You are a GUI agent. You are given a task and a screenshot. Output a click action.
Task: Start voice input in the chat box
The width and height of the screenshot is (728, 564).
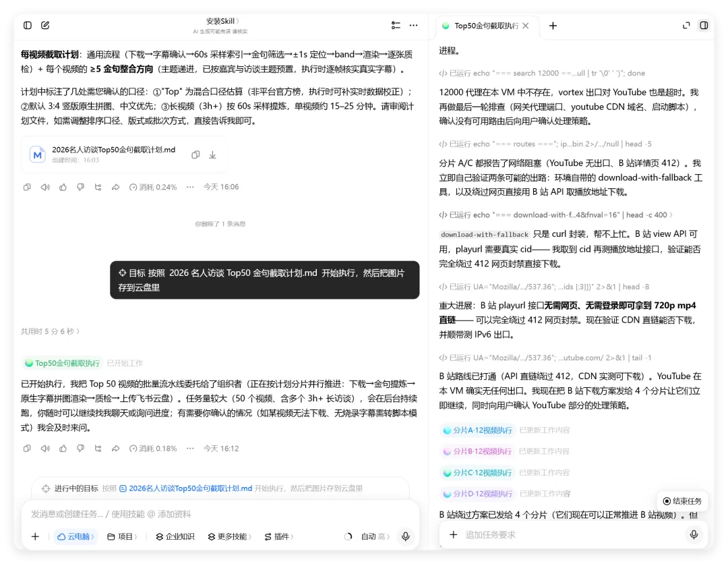[406, 537]
